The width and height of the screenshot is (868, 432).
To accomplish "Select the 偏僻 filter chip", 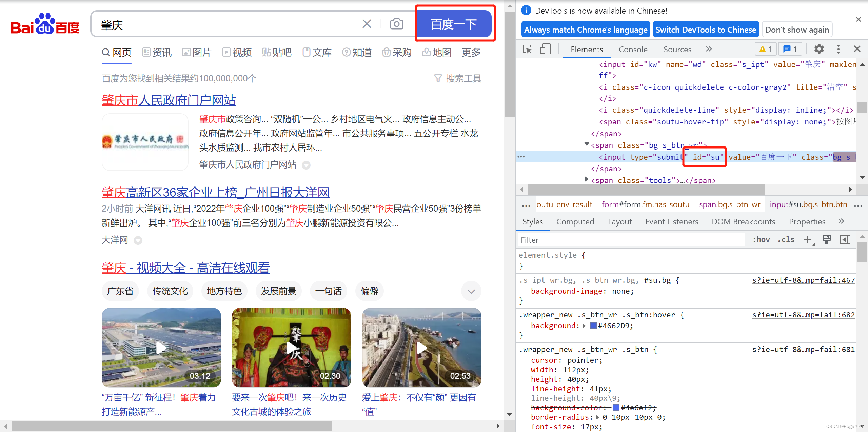I will (370, 291).
